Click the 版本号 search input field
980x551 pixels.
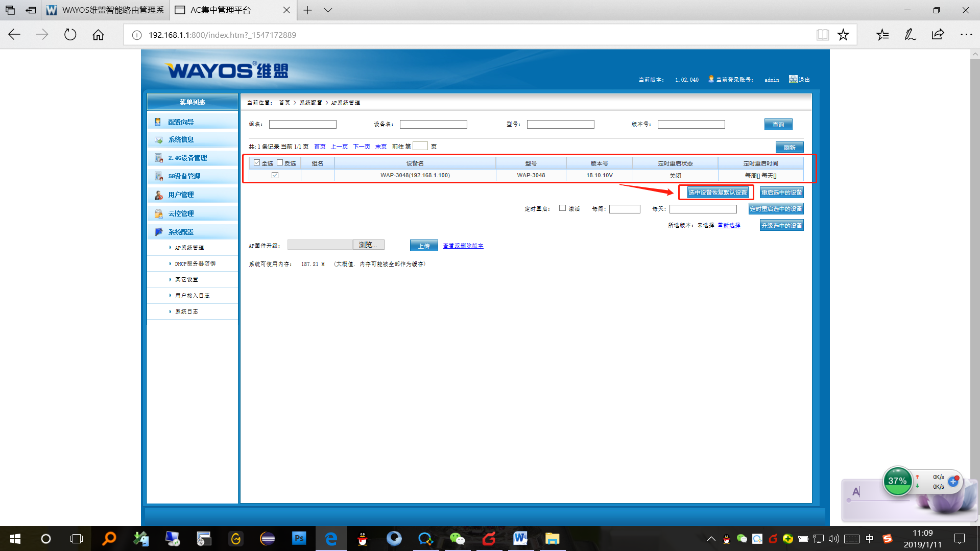691,124
